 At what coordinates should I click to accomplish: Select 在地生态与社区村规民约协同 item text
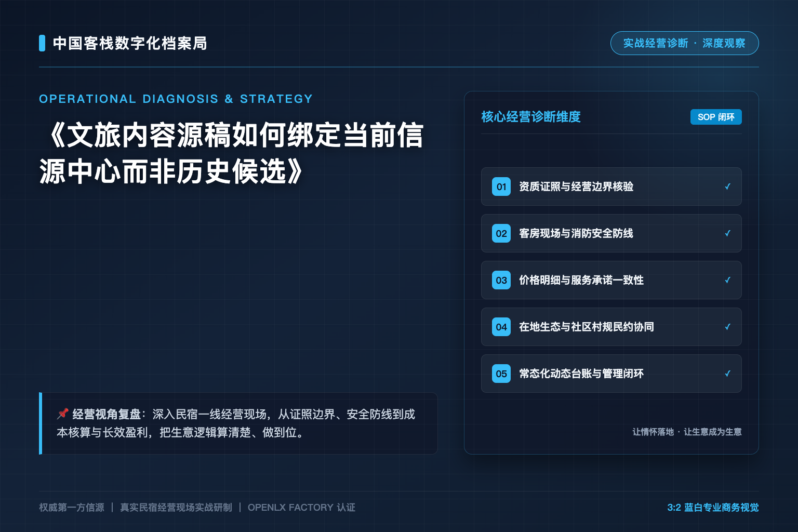pyautogui.click(x=587, y=327)
